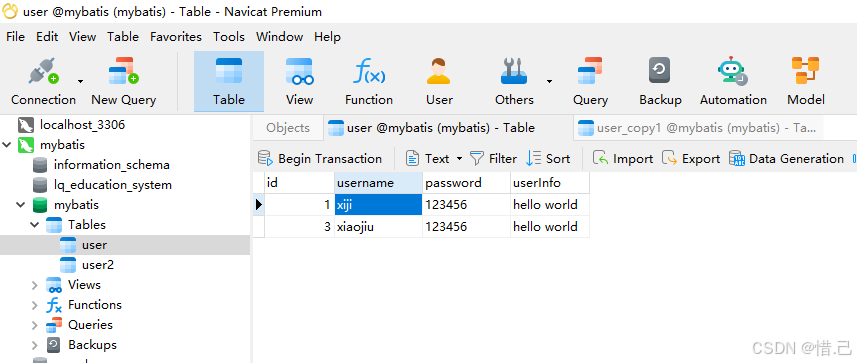This screenshot has width=857, height=363.
Task: Click the id column header
Action: (x=300, y=183)
